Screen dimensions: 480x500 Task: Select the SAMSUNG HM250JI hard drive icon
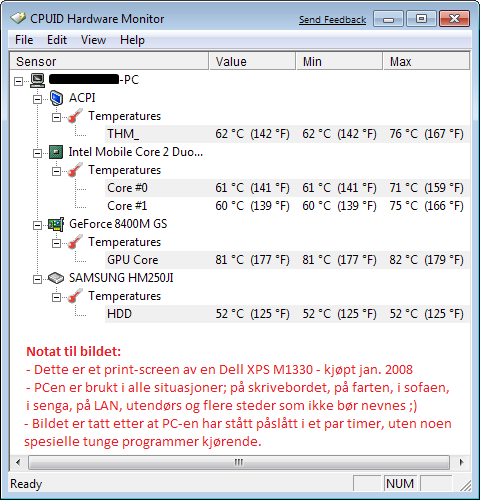tap(56, 278)
